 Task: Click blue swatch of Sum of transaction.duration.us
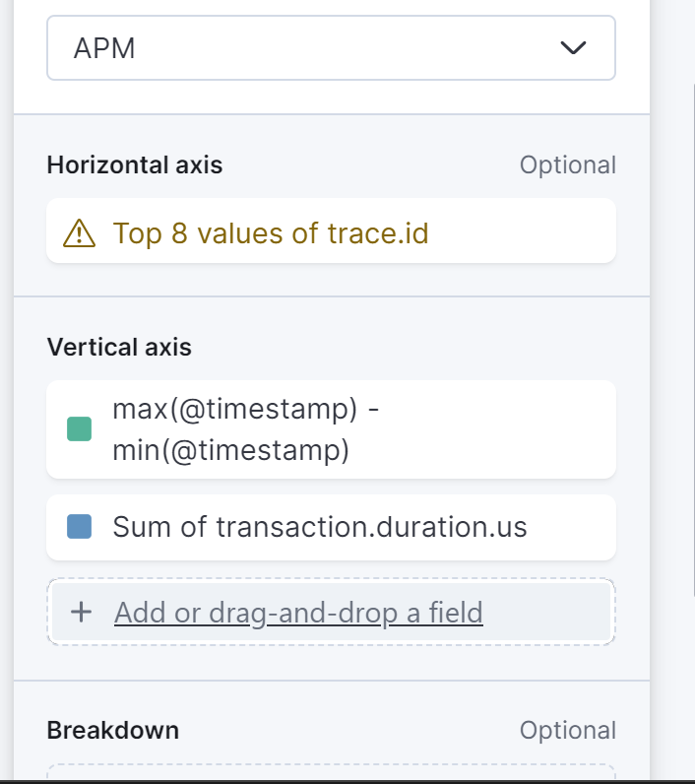point(79,527)
